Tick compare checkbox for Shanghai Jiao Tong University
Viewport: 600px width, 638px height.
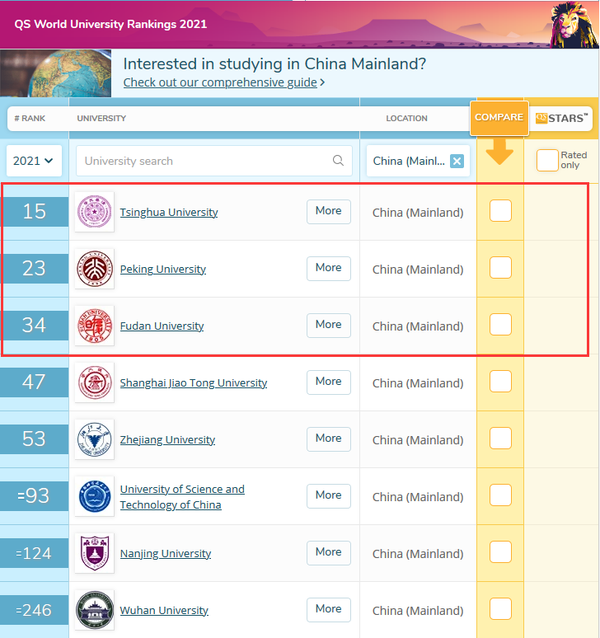(x=500, y=382)
